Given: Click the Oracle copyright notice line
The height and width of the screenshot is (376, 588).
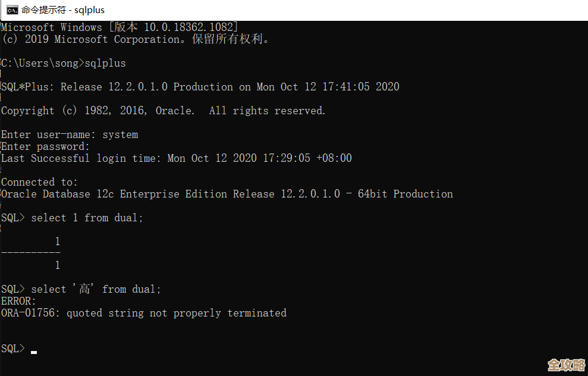Looking at the screenshot, I should click(163, 111).
